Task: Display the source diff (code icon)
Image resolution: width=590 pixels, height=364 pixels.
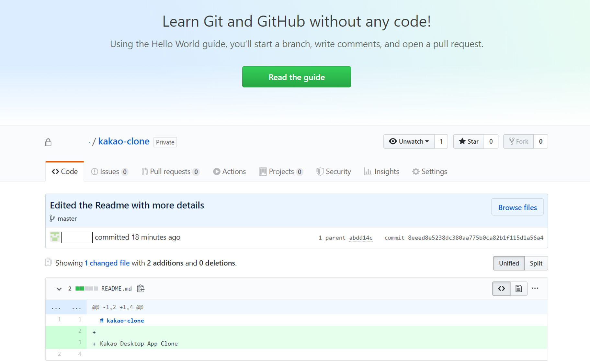Action: pyautogui.click(x=501, y=289)
